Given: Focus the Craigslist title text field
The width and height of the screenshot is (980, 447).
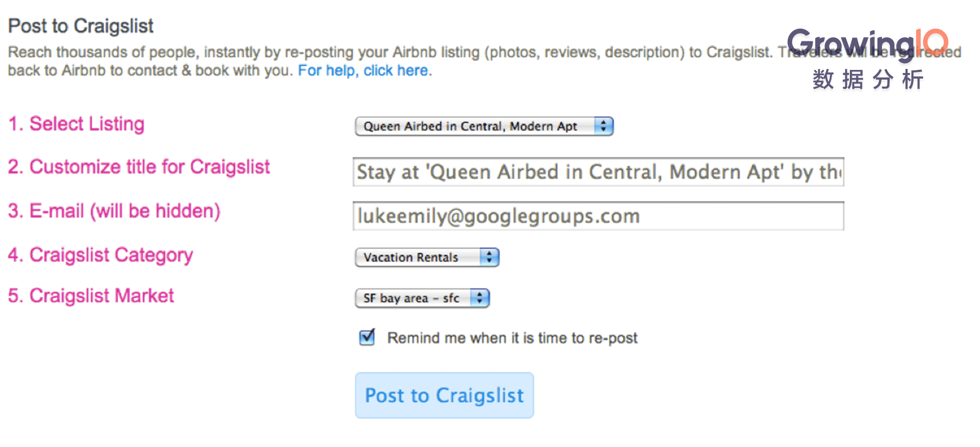Looking at the screenshot, I should 598,172.
